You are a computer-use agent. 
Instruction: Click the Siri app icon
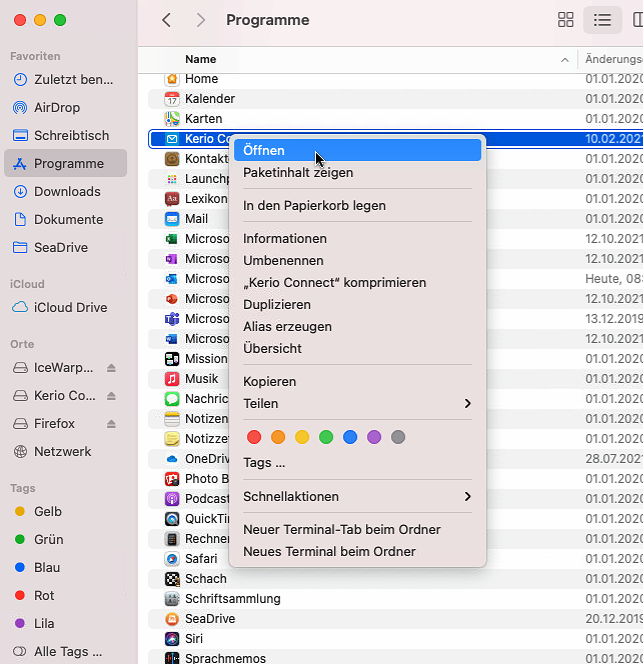pyautogui.click(x=172, y=639)
